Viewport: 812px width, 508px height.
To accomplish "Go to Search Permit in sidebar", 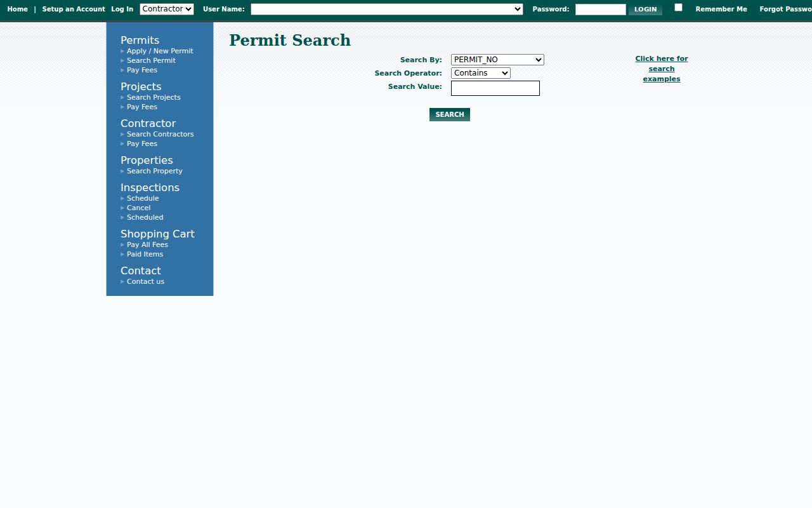I will (x=151, y=60).
